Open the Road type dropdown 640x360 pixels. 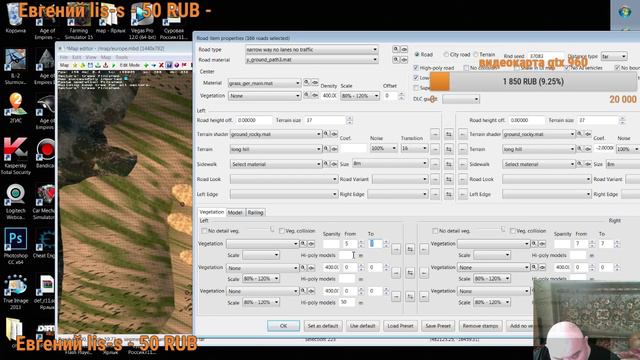[312, 49]
